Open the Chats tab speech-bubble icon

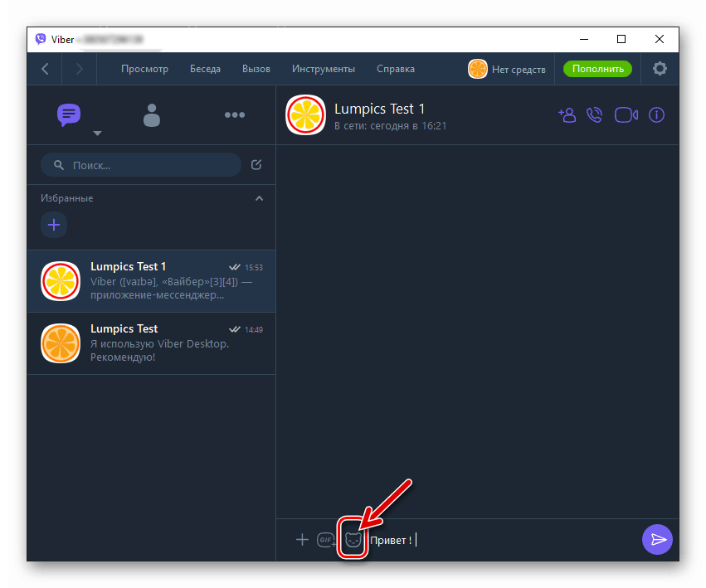69,114
